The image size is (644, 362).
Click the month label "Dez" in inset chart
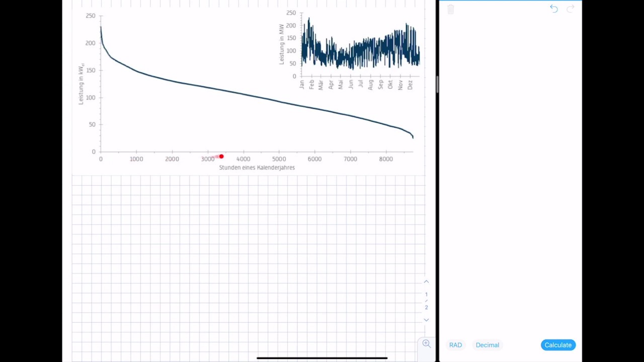click(x=410, y=84)
